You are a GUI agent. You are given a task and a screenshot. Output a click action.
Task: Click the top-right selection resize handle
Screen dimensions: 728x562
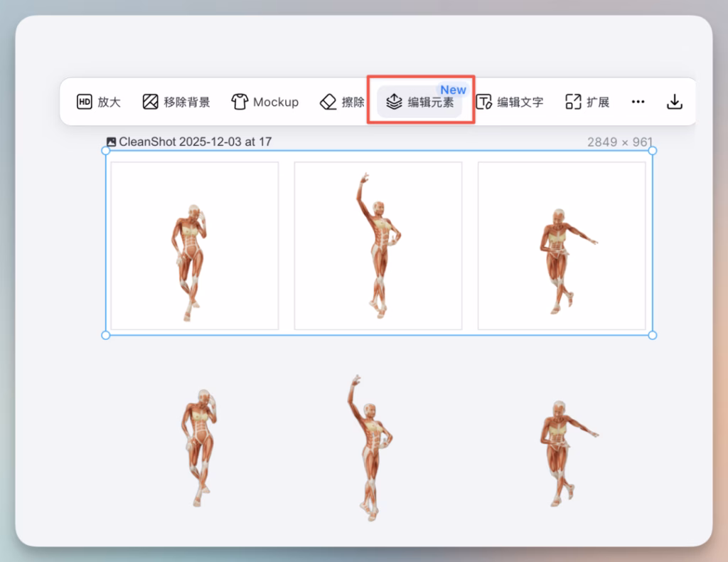pos(653,151)
